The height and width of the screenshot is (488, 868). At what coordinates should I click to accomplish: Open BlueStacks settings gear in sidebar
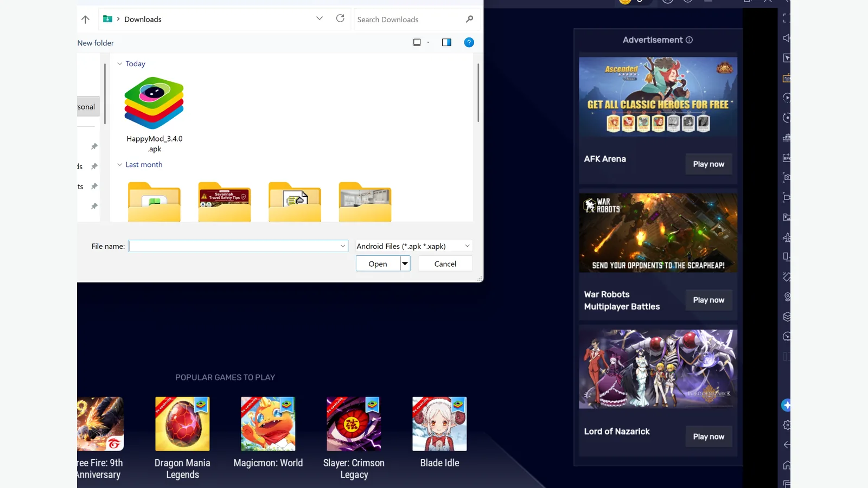pos(786,425)
